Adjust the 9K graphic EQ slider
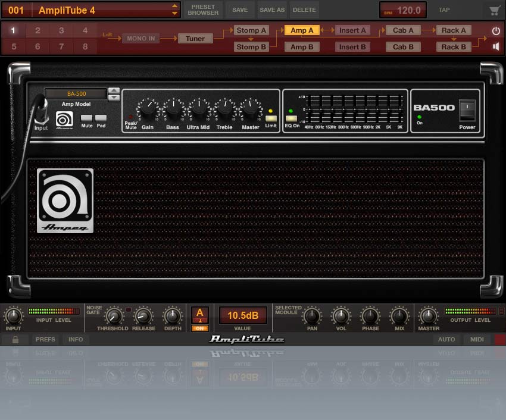Screen dimensions: 506x420 tap(400, 109)
